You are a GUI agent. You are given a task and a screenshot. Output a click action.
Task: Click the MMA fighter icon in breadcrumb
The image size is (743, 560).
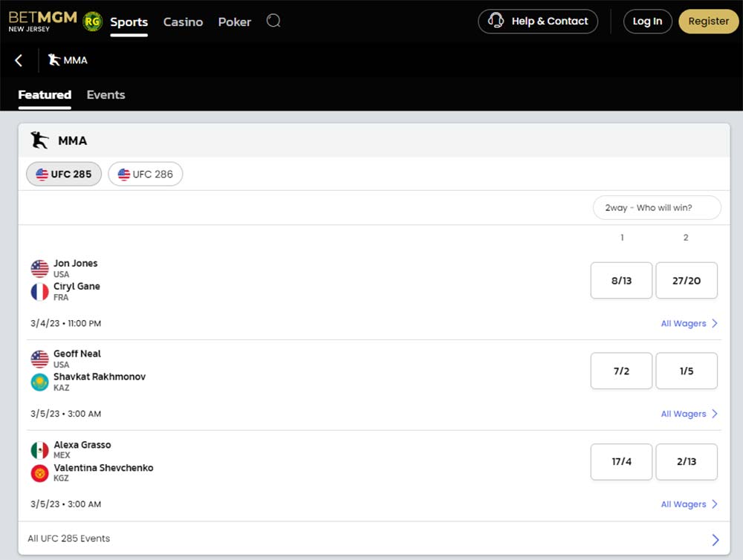(x=54, y=59)
